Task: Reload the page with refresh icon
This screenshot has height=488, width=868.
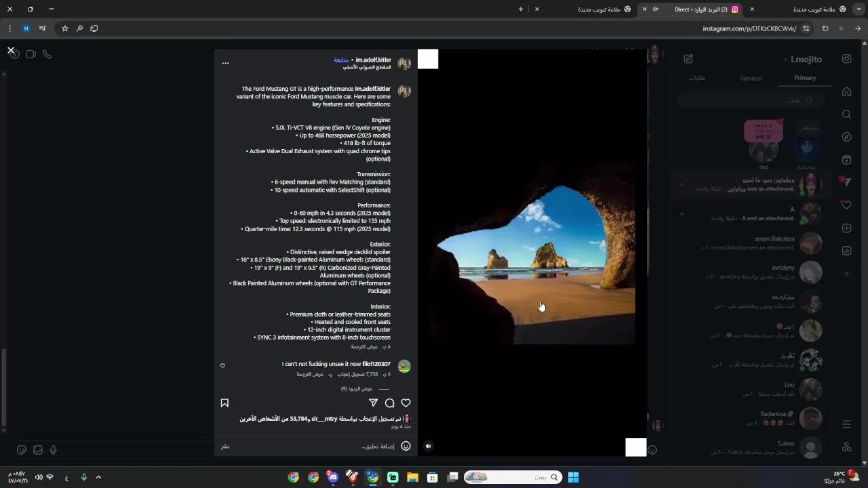Action: pyautogui.click(x=825, y=28)
